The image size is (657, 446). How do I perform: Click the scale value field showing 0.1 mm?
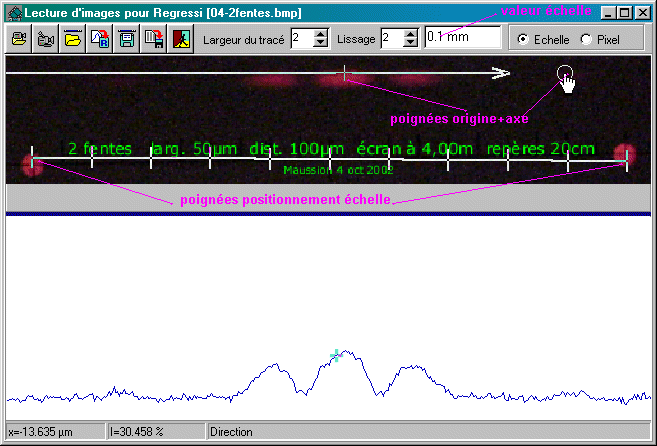461,38
